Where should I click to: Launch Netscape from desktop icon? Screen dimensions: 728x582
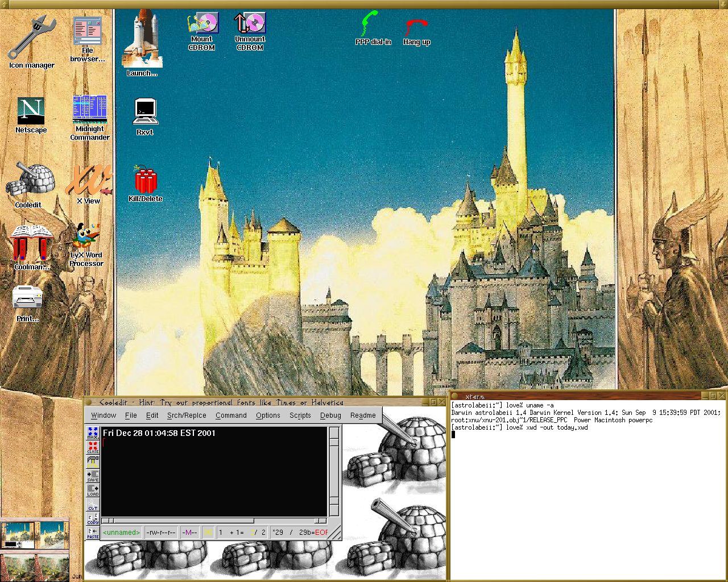pyautogui.click(x=31, y=110)
